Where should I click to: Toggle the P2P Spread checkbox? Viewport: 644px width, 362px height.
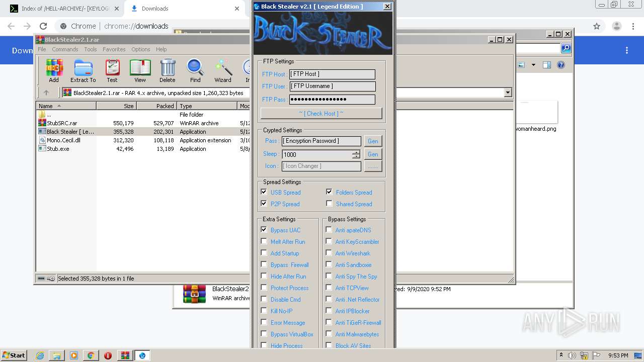coord(264,204)
